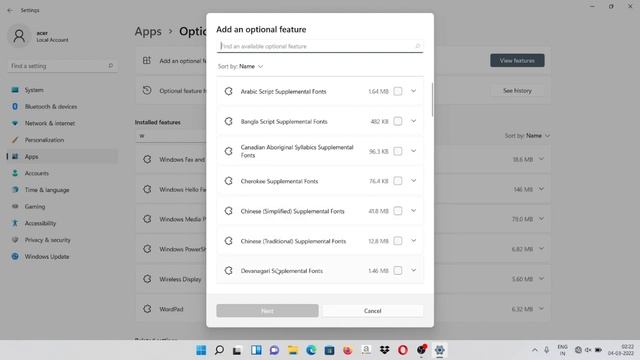The image size is (640, 360).
Task: Open File Explorer from taskbar
Action: 293,350
